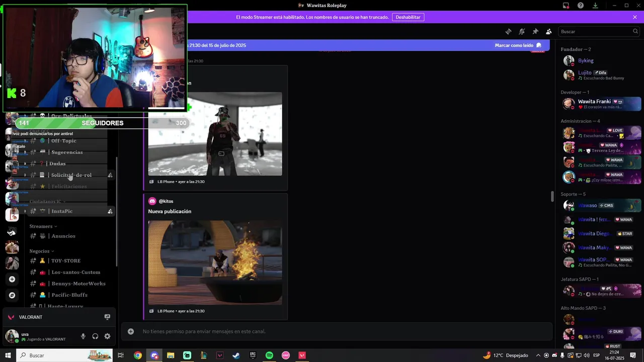Dismiss the Streamer mode purple banner
Screen dimensions: 644x362
click(635, 17)
